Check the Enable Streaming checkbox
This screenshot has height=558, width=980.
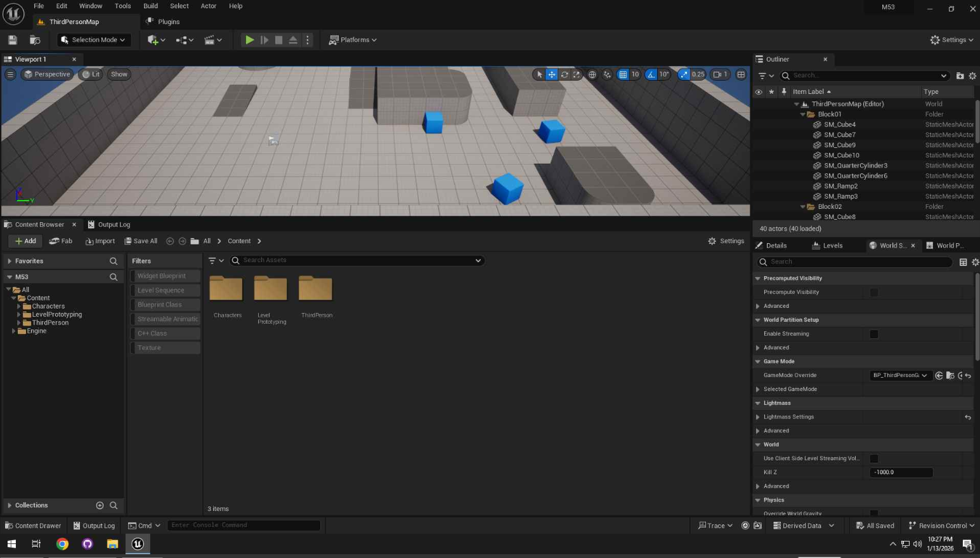[x=874, y=334]
